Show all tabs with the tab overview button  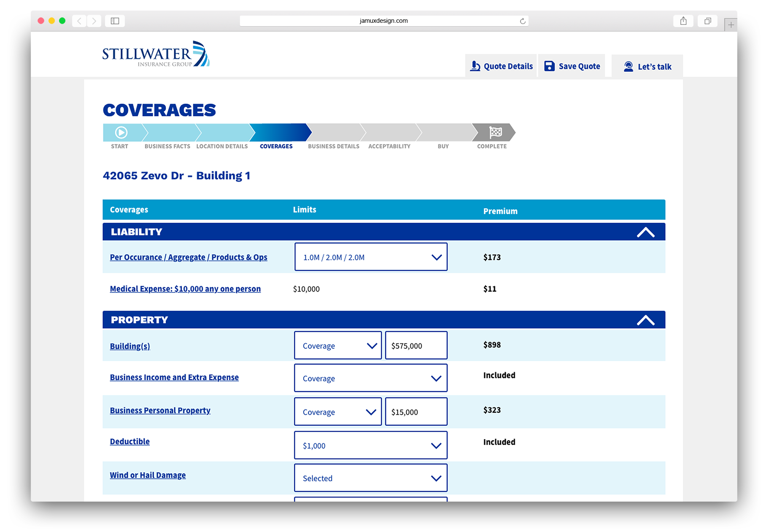point(707,21)
